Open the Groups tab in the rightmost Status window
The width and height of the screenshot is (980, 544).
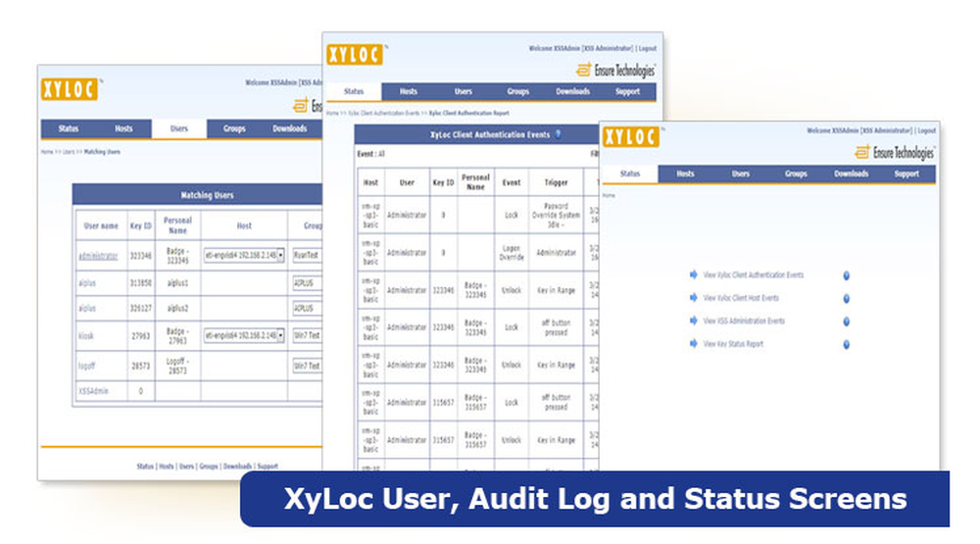[796, 173]
